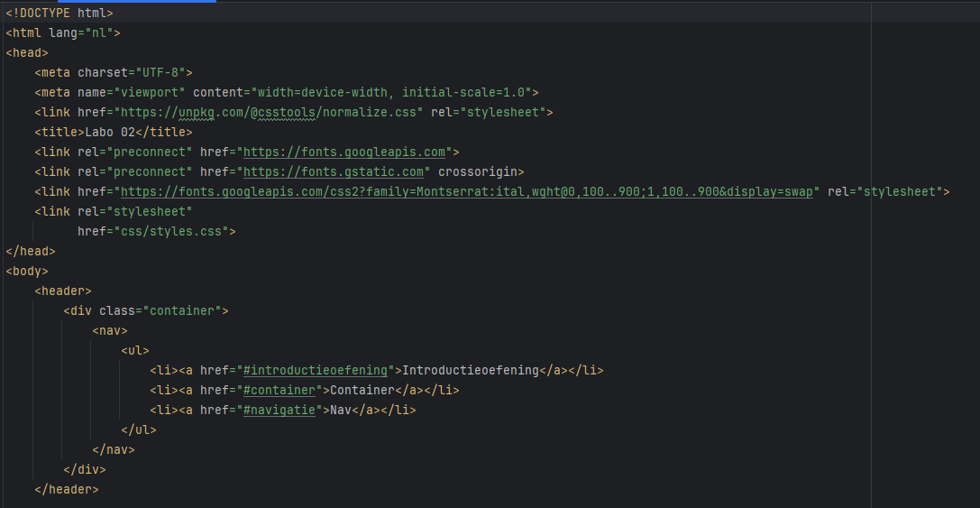Viewport: 980px width, 508px height.
Task: Click the opening head tag
Action: pos(27,52)
